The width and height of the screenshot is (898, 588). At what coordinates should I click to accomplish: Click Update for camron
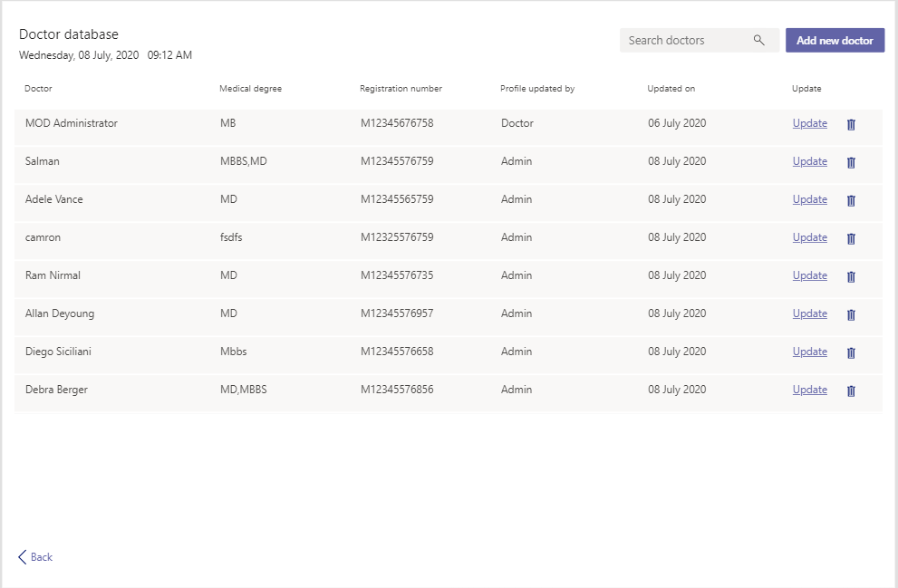coord(810,237)
